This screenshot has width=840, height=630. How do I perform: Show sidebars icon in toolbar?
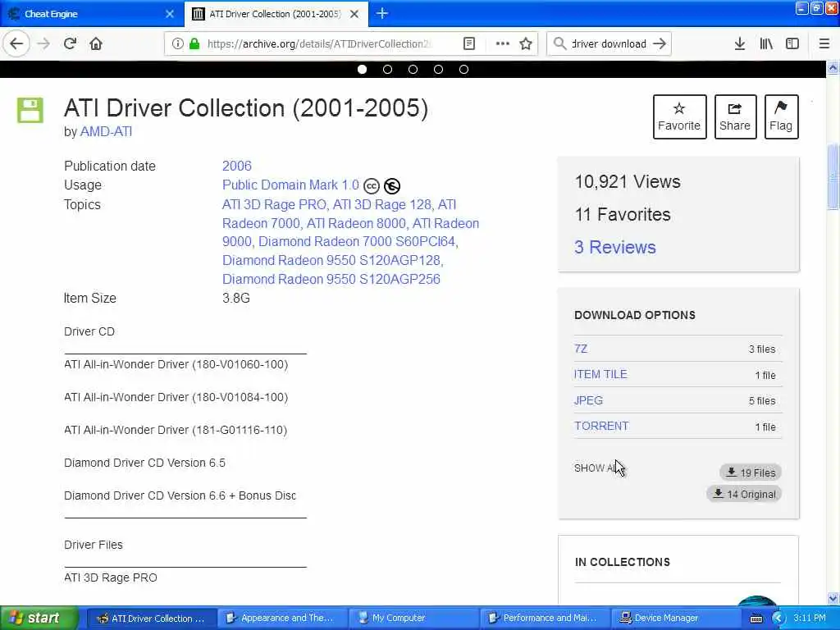pyautogui.click(x=792, y=43)
